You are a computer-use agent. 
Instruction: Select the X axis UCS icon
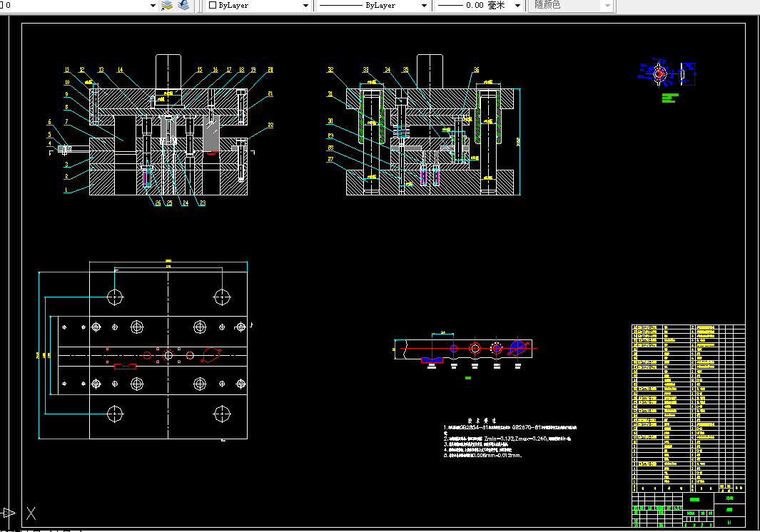(31, 513)
